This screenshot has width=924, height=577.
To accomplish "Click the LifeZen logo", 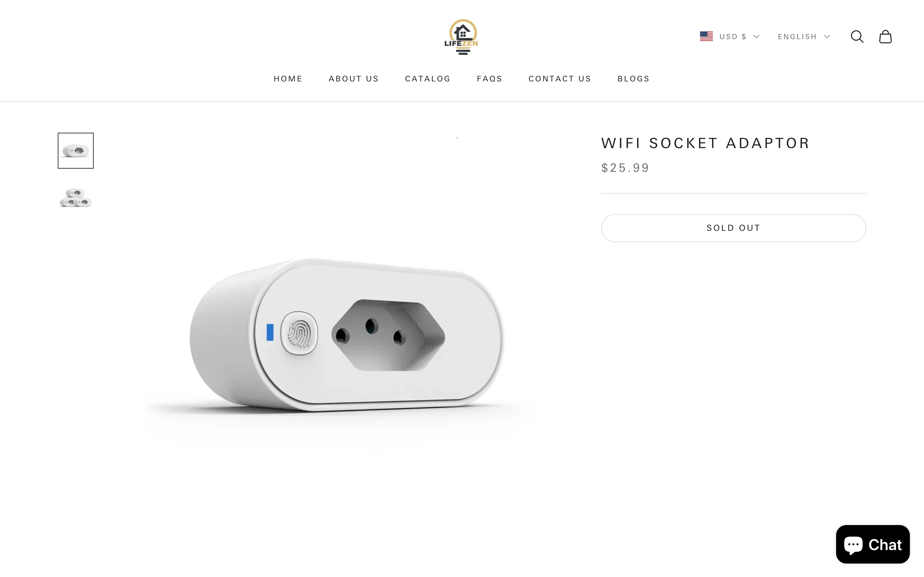I will point(461,37).
